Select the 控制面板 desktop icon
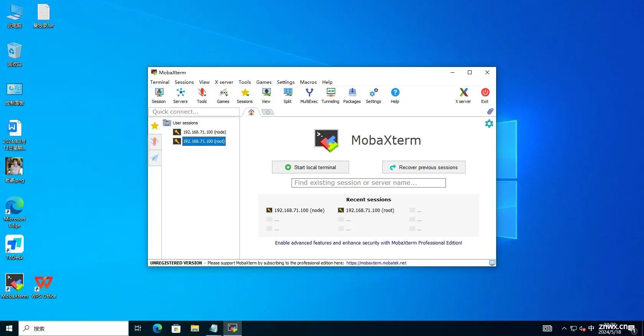Image resolution: width=644 pixels, height=336 pixels. 15,94
